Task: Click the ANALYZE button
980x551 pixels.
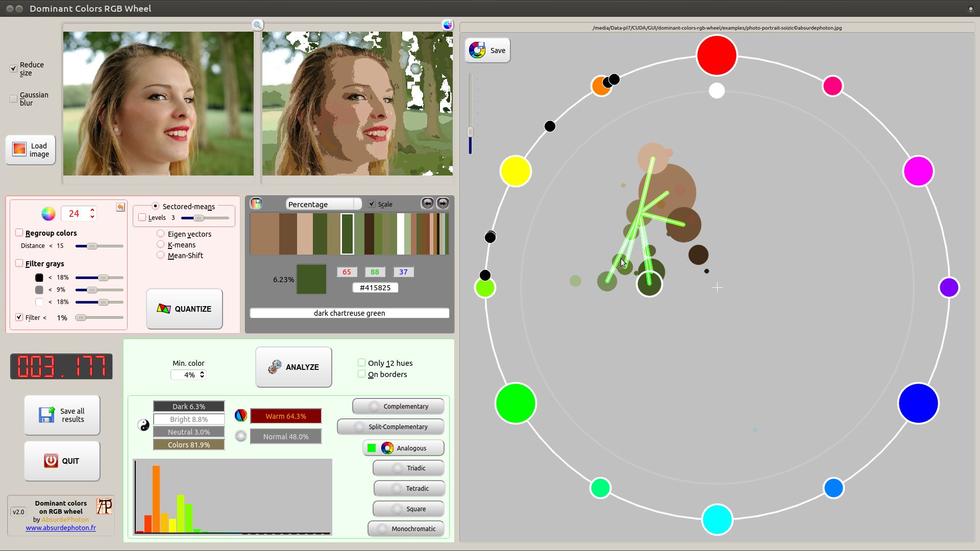Action: [293, 367]
